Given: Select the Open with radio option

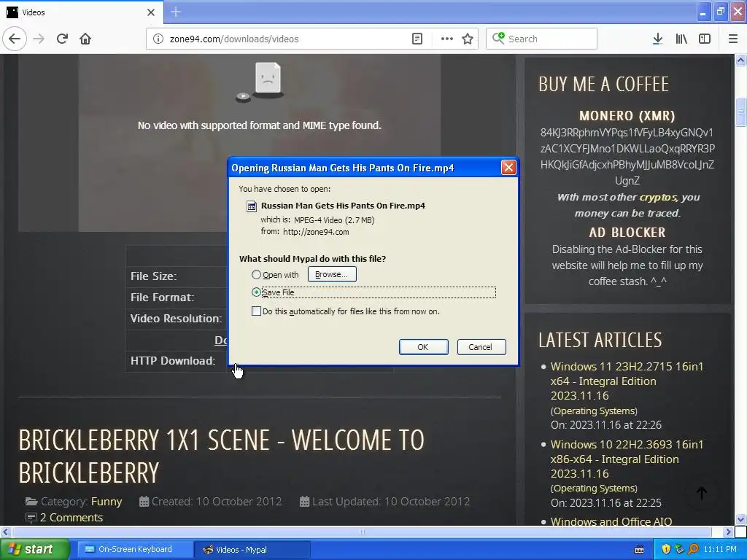Looking at the screenshot, I should click(256, 275).
